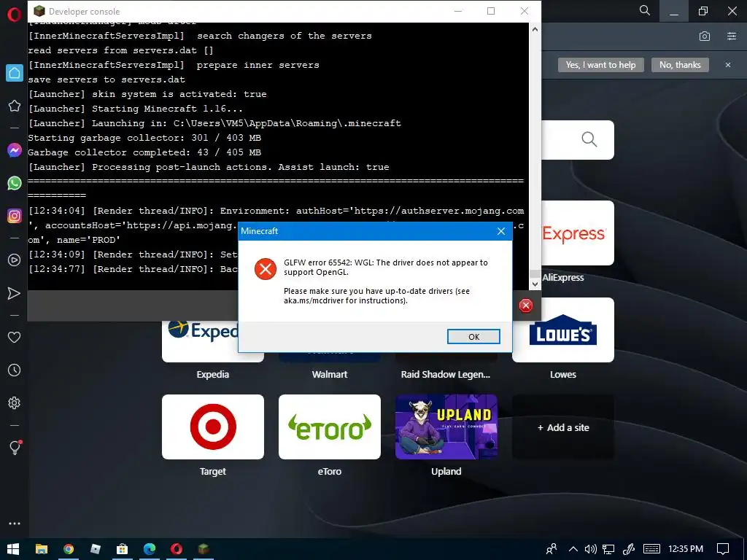Take snapshot with Opera camera icon
Screen dimensions: 747x560
click(x=705, y=36)
